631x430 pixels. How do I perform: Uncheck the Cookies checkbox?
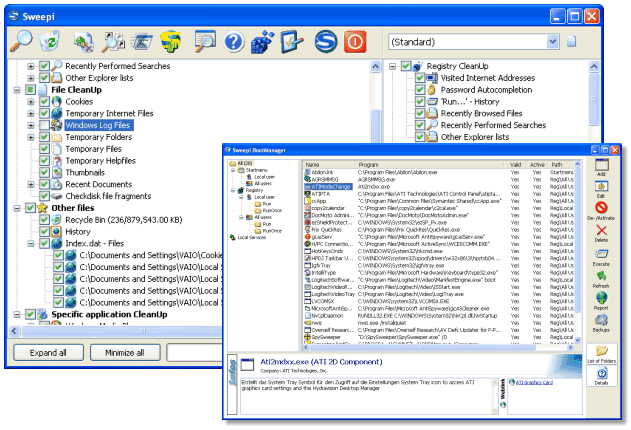(44, 102)
